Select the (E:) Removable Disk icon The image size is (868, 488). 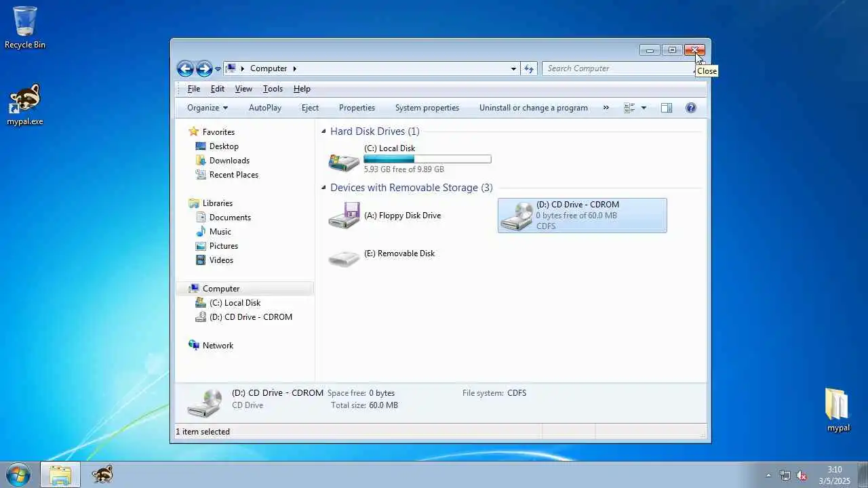pyautogui.click(x=344, y=258)
